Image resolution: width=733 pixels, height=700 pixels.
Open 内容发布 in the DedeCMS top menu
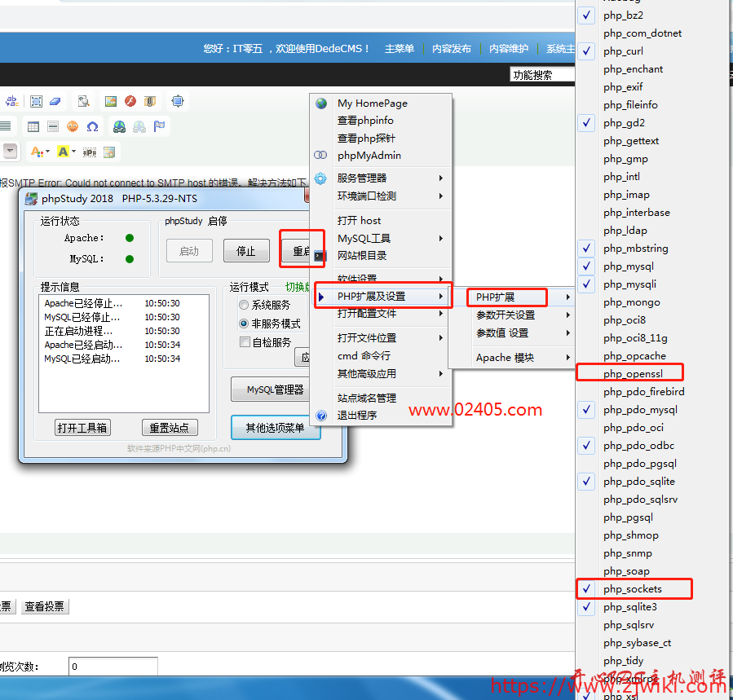452,48
